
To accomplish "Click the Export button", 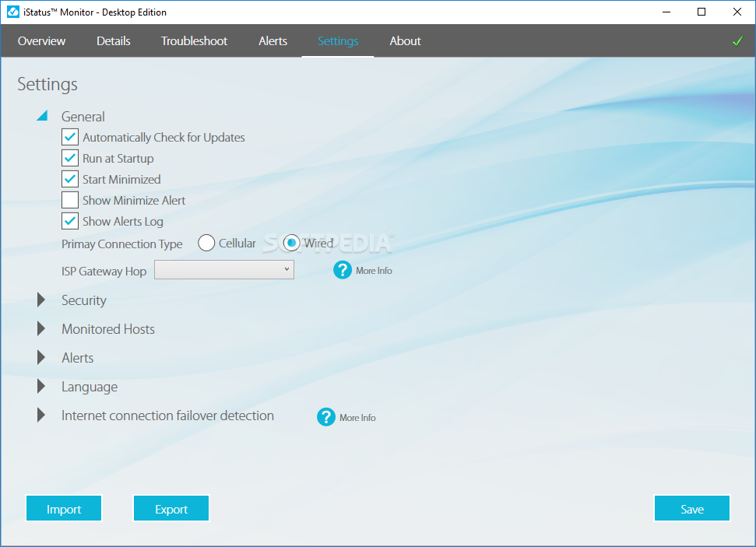I will tap(171, 508).
